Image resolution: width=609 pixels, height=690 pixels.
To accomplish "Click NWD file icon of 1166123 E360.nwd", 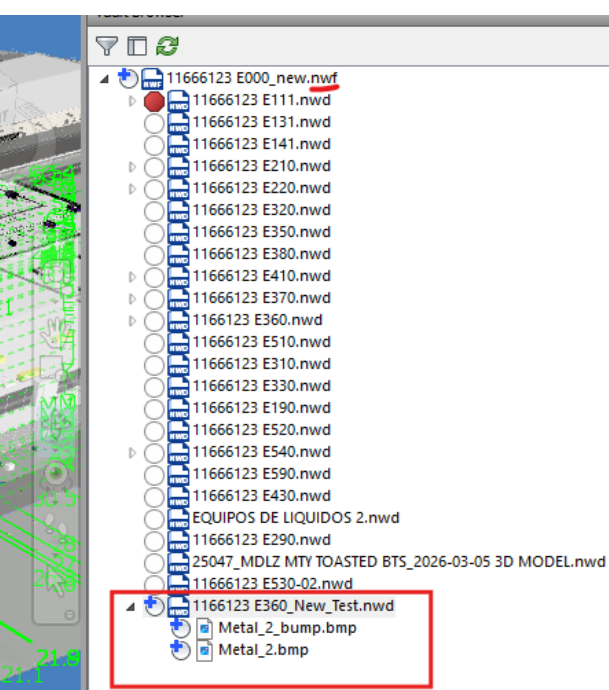I will point(178,320).
